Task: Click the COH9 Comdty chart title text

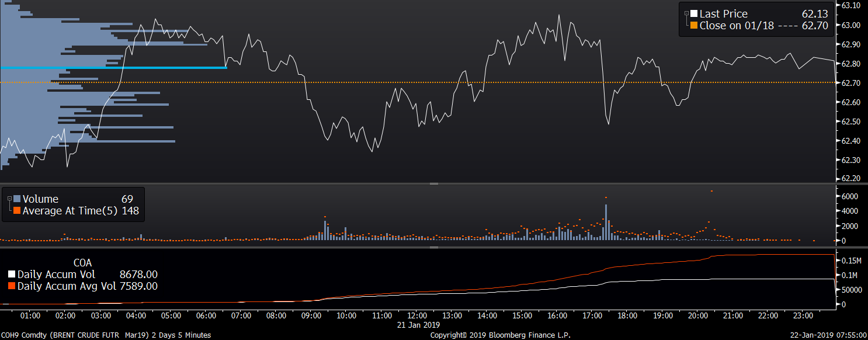Action: click(105, 335)
